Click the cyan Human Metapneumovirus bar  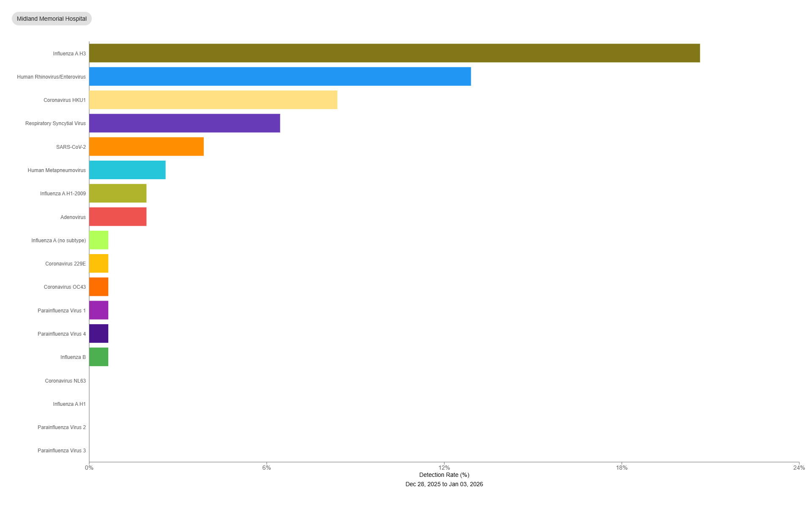coord(127,170)
